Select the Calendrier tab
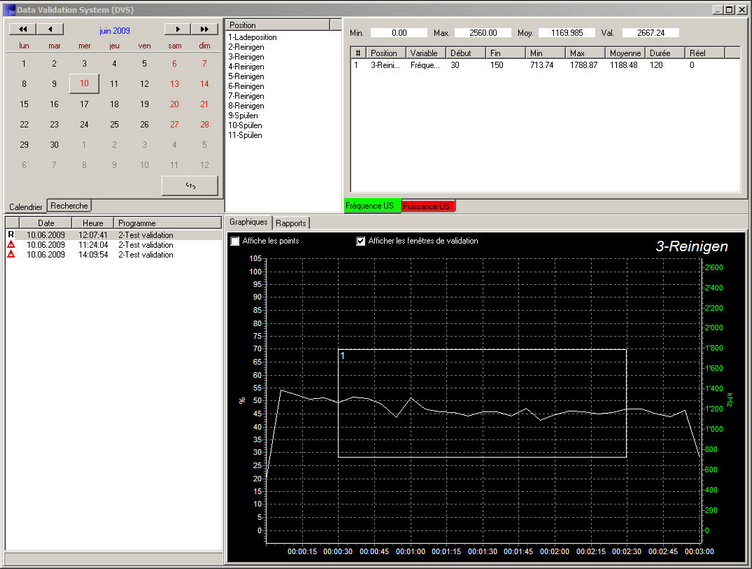This screenshot has width=752, height=569. [x=26, y=207]
